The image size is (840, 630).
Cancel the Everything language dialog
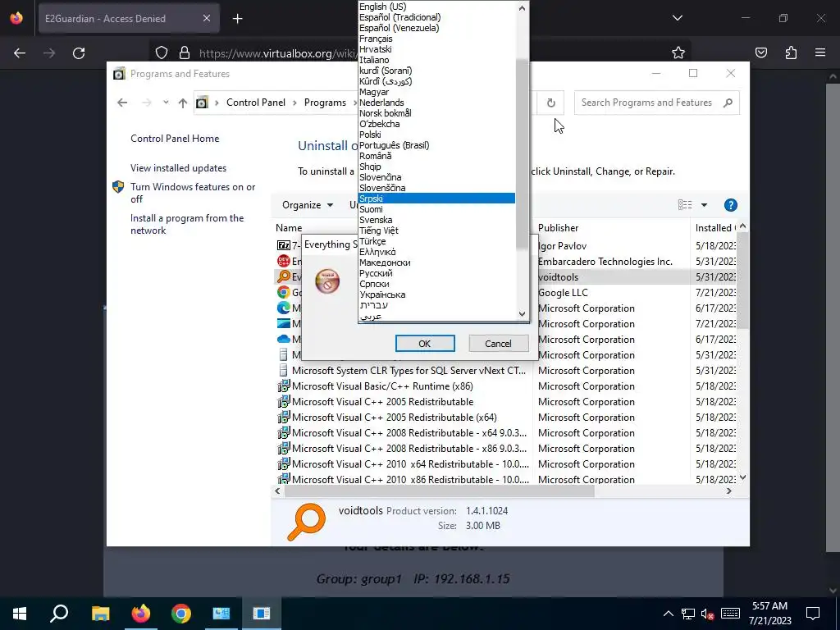click(498, 344)
